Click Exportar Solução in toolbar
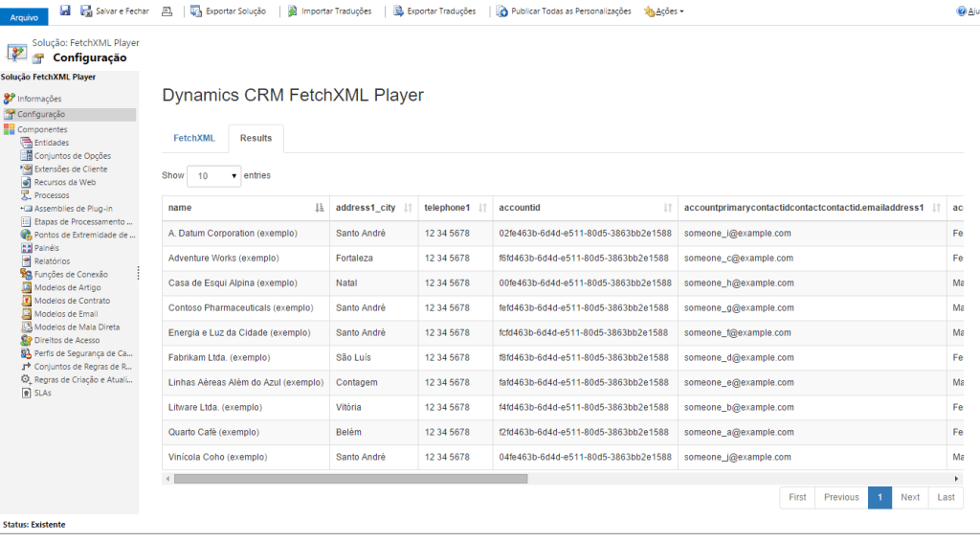980x542 pixels. pyautogui.click(x=228, y=11)
